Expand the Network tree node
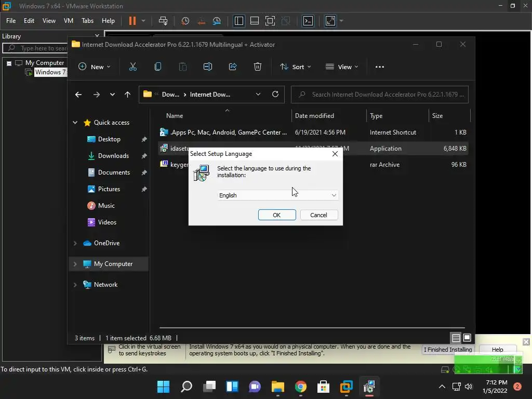The height and width of the screenshot is (399, 532). pyautogui.click(x=75, y=285)
